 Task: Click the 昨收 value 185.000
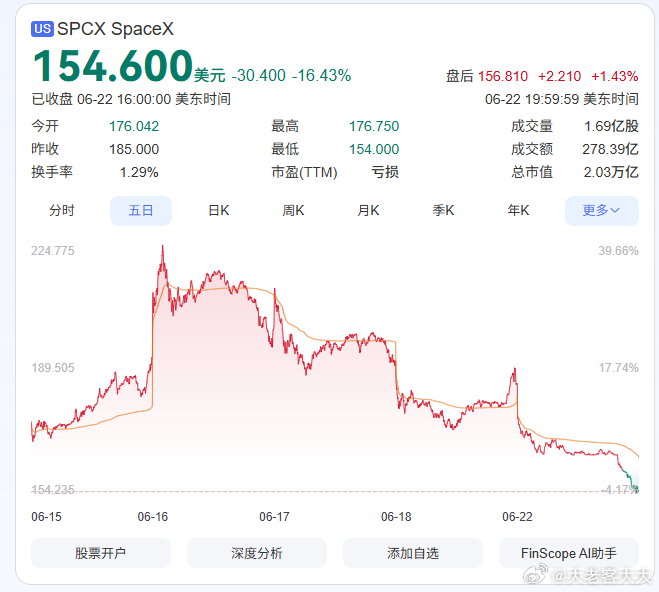(134, 149)
